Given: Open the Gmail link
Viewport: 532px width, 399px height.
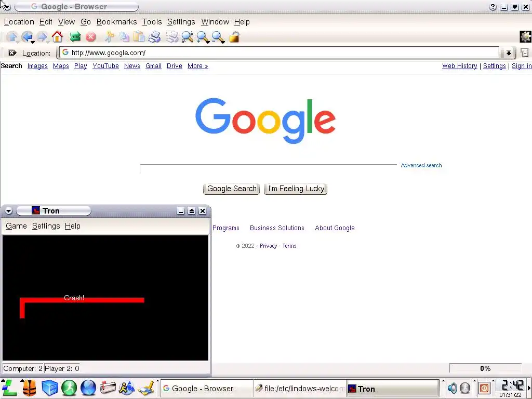Looking at the screenshot, I should click(153, 66).
